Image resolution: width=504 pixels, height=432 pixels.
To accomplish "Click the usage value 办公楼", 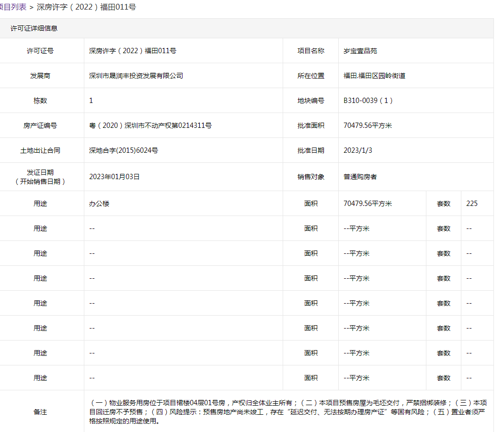I will tap(99, 204).
